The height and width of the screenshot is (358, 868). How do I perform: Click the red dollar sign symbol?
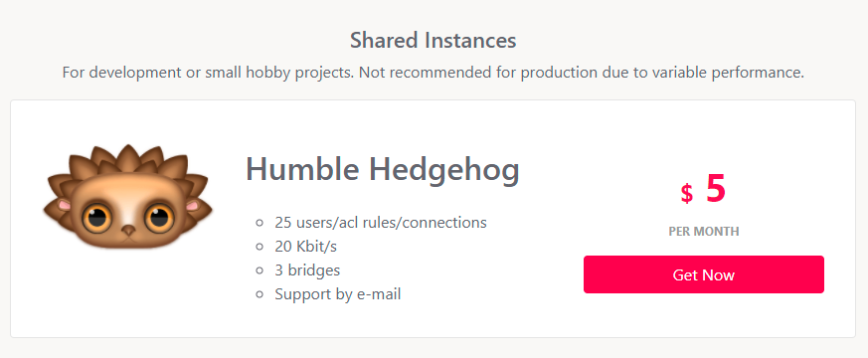point(687,193)
